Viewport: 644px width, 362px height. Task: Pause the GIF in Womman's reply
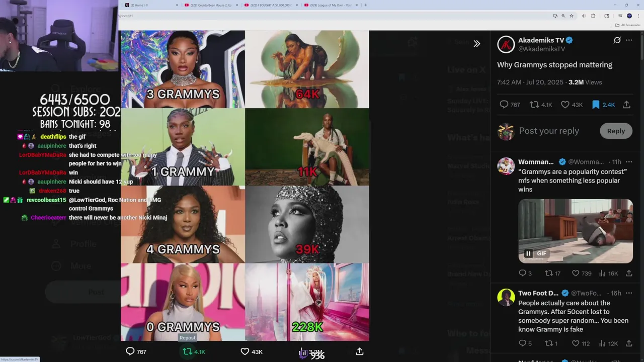point(528,253)
